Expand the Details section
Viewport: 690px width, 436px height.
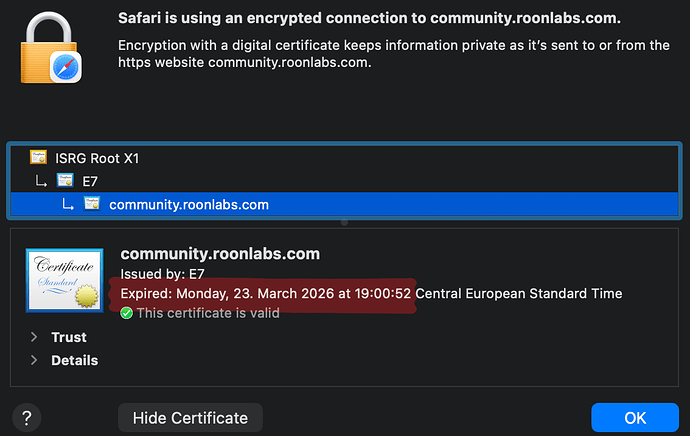coord(36,360)
